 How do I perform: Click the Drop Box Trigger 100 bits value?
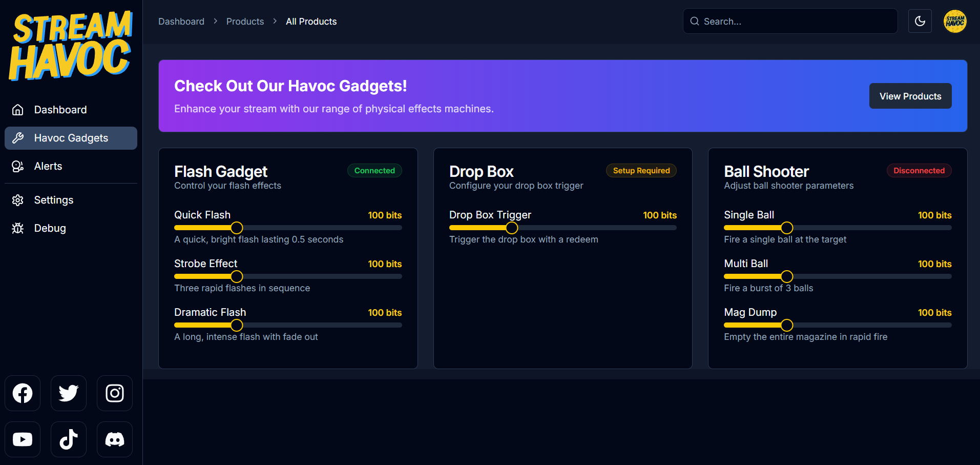tap(660, 215)
